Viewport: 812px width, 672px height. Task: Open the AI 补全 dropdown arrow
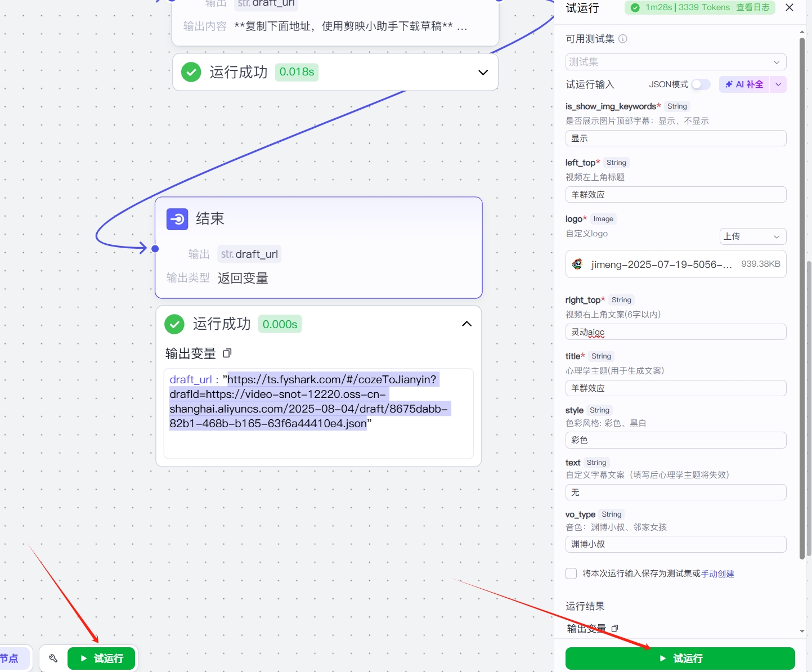coord(778,84)
